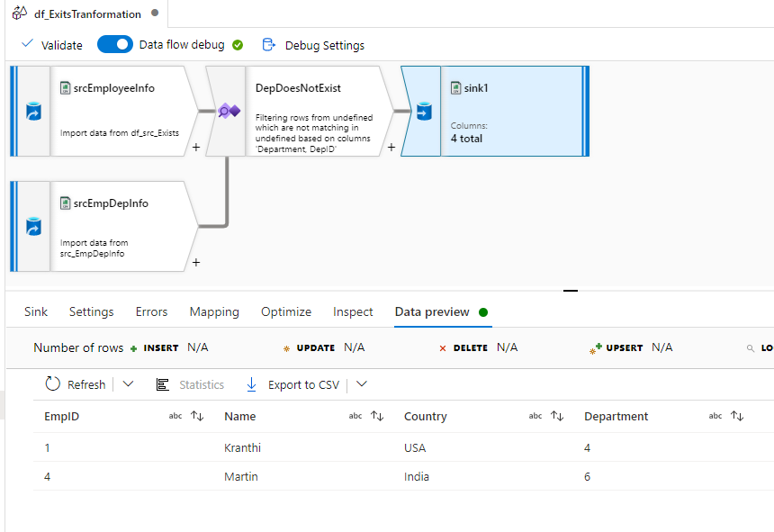Click the UPSERT icon
774x532 pixels.
(595, 348)
